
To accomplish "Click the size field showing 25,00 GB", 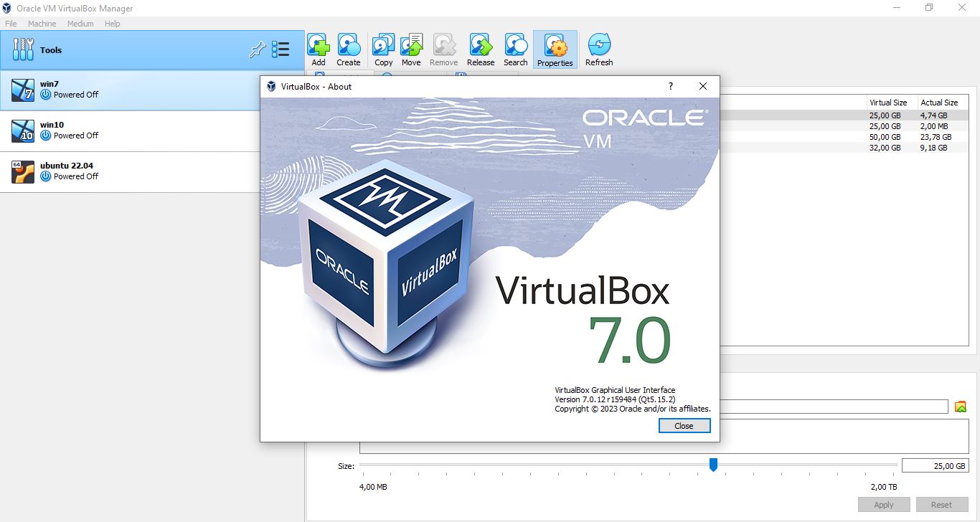I will click(936, 465).
